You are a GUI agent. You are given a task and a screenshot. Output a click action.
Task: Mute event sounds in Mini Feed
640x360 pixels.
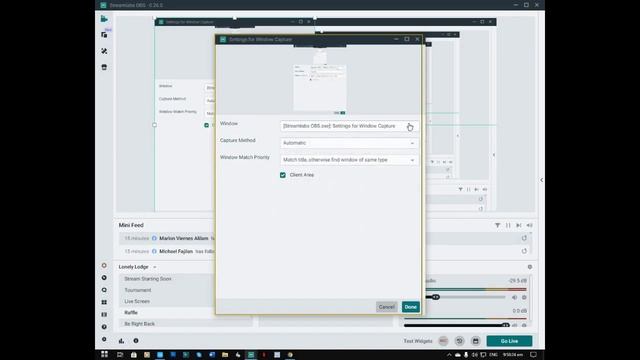(529, 225)
